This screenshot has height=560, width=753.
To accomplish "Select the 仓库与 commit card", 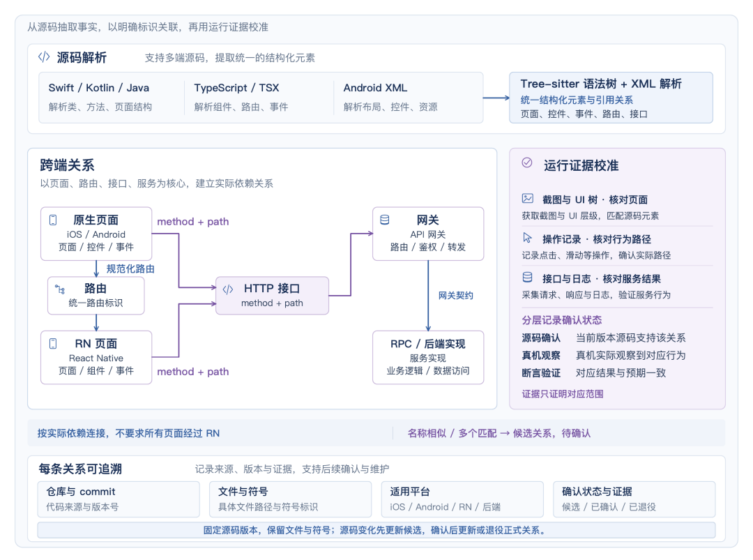I will click(119, 499).
